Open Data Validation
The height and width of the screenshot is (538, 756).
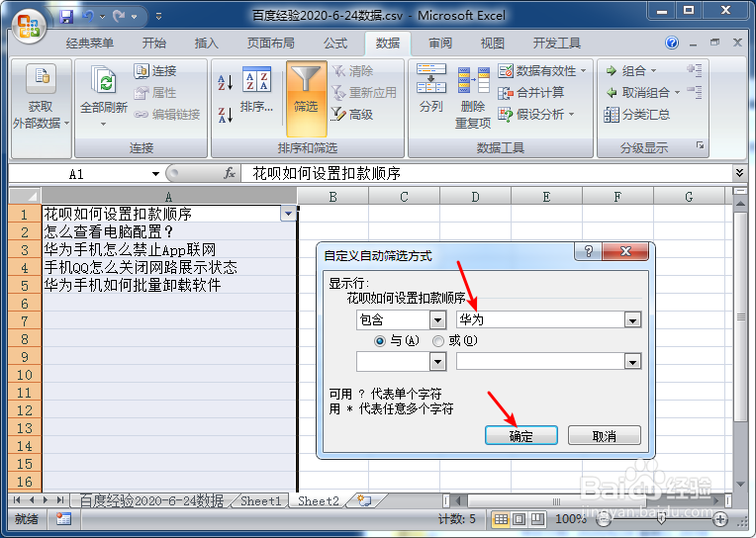542,71
